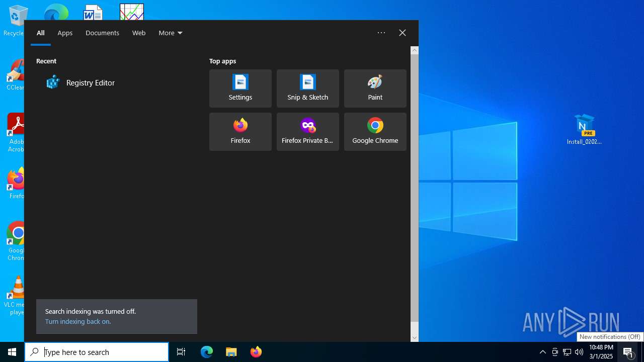644x362 pixels.
Task: Expand the More filter dropdown
Action: point(171,33)
